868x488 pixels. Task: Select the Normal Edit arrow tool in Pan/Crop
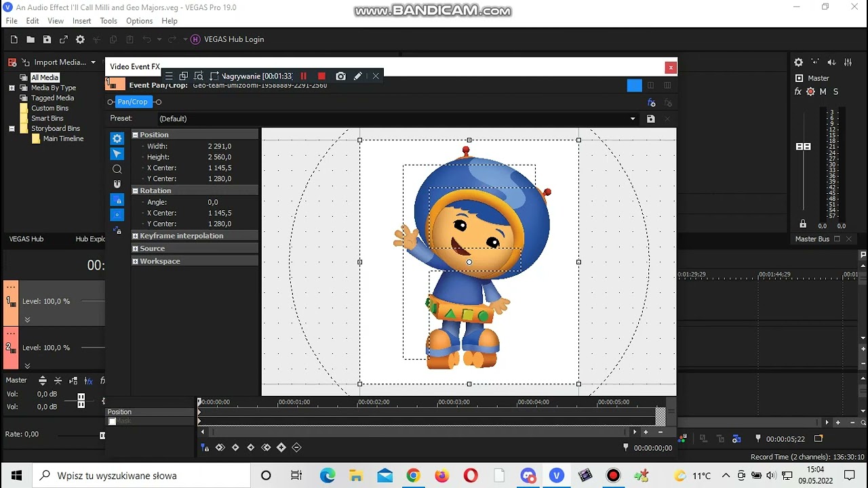coord(117,154)
